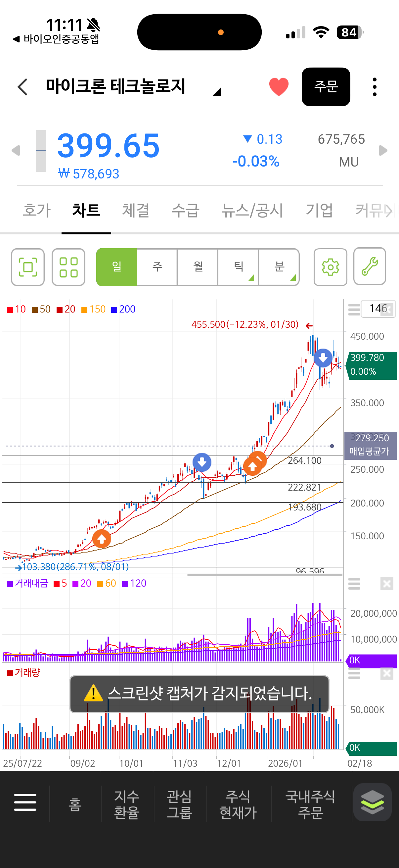The width and height of the screenshot is (399, 868).
Task: Tap the 399.65 current price
Action: coord(109,146)
